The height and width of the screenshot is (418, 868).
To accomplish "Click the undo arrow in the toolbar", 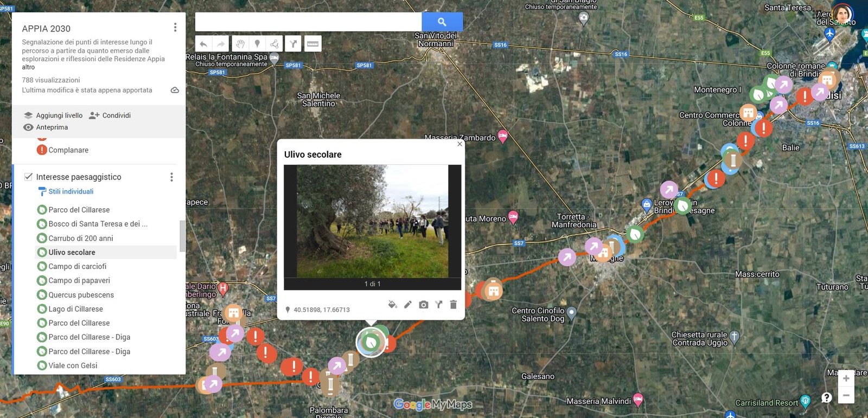I will [203, 44].
